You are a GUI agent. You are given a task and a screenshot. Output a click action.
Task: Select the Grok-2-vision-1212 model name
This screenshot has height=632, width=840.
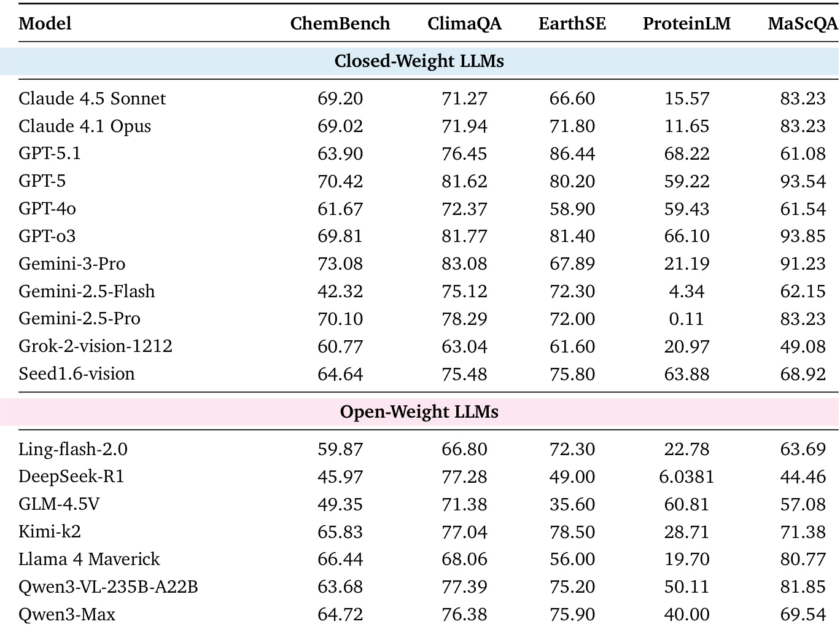tap(95, 346)
